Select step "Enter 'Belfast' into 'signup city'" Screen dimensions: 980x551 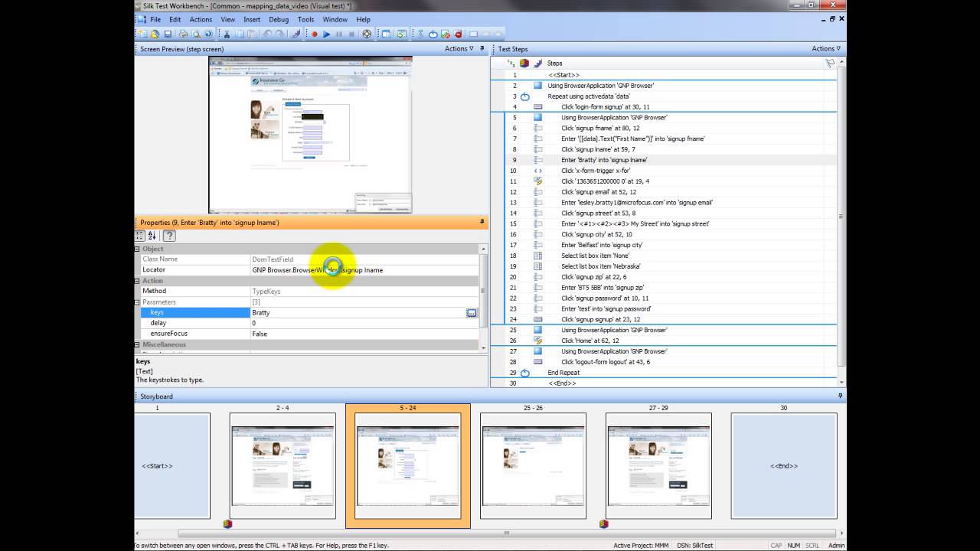(x=602, y=245)
